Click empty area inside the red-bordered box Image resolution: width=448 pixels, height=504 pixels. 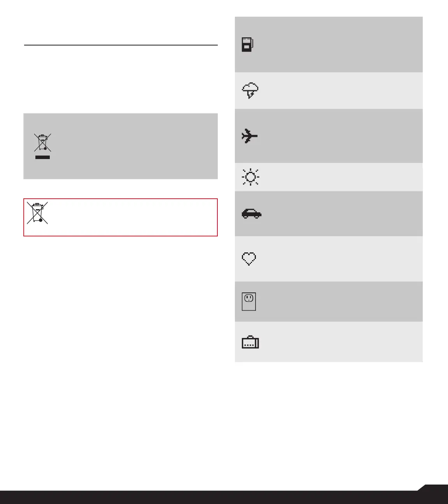[x=132, y=217]
